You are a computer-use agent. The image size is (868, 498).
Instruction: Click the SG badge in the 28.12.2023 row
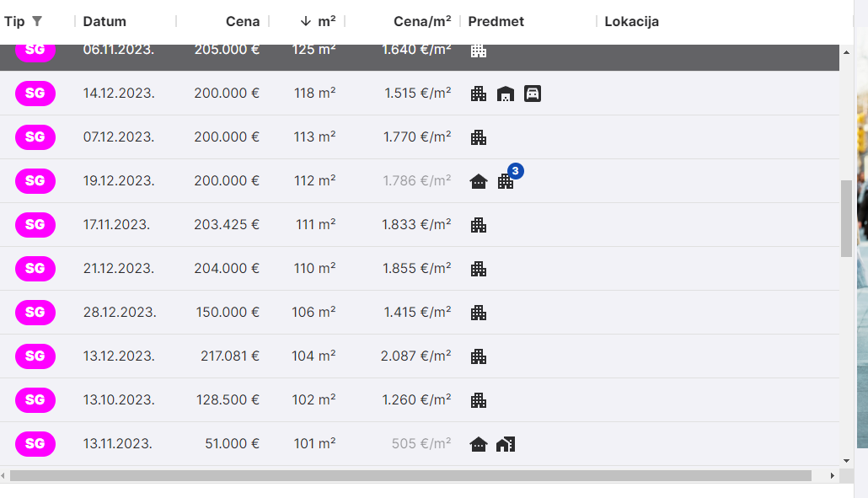tap(35, 313)
